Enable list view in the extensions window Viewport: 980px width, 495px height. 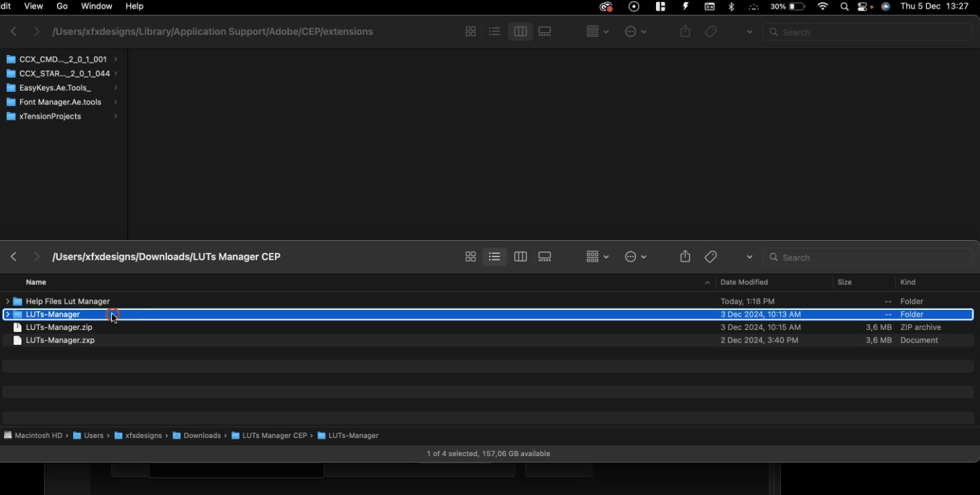pyautogui.click(x=494, y=32)
